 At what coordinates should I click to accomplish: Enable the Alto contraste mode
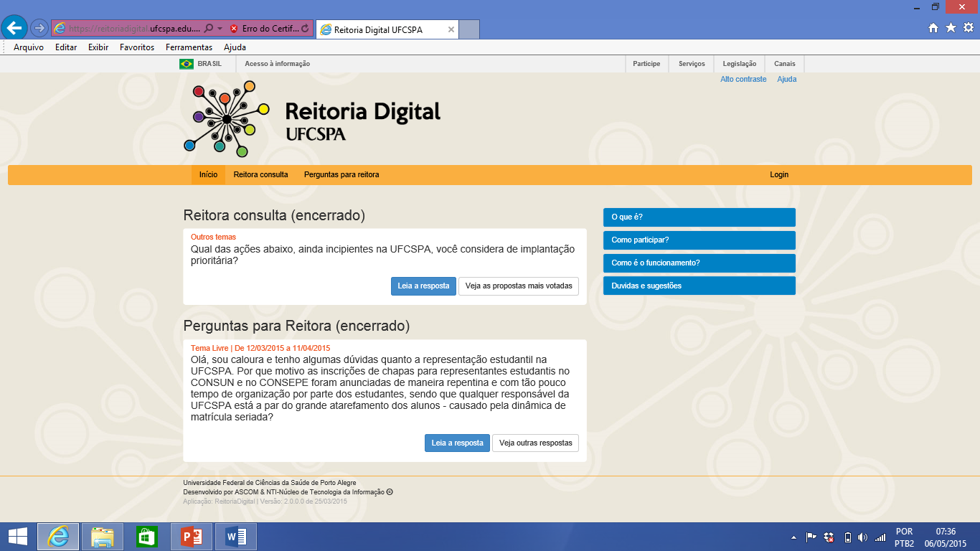(x=743, y=79)
